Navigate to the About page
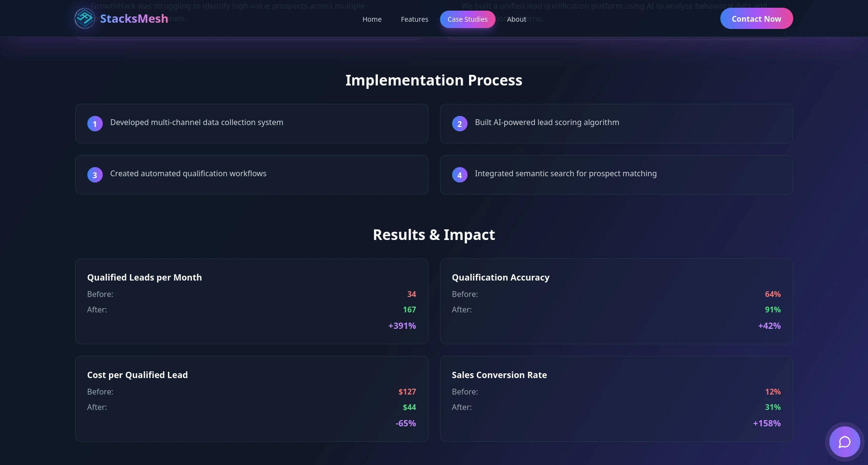This screenshot has height=465, width=868. click(516, 19)
